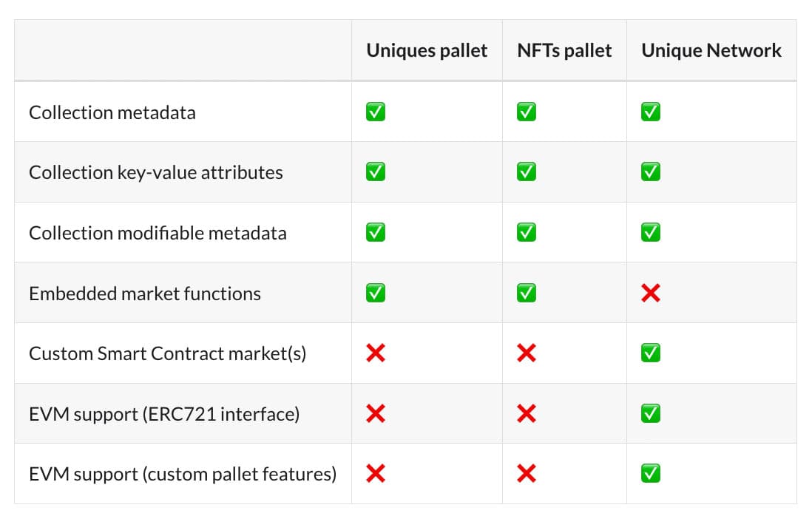Click the NFTs pallet column header

564,51
